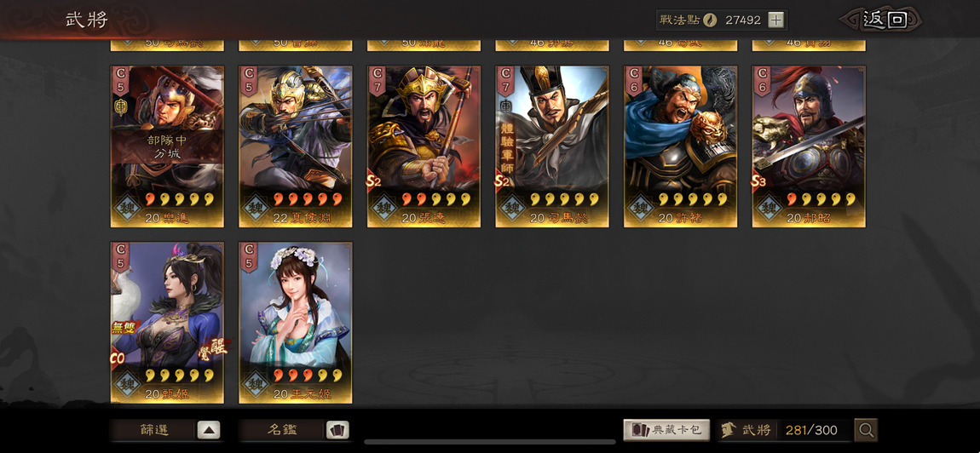Select the 甄姬 general card
The image size is (980, 453).
[x=167, y=323]
